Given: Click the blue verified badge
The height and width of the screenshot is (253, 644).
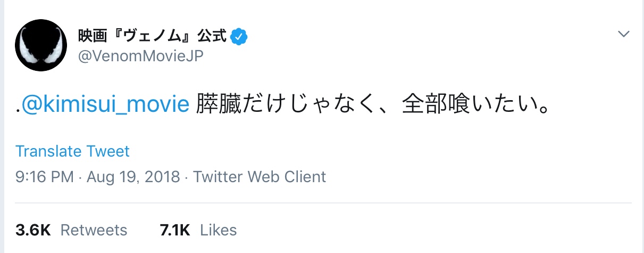Looking at the screenshot, I should tap(239, 37).
